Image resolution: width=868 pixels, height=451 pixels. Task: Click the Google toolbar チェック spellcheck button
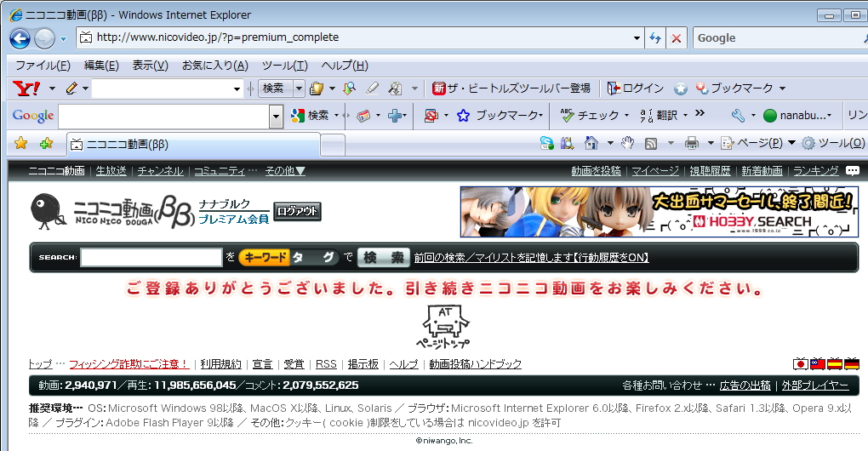[x=590, y=115]
